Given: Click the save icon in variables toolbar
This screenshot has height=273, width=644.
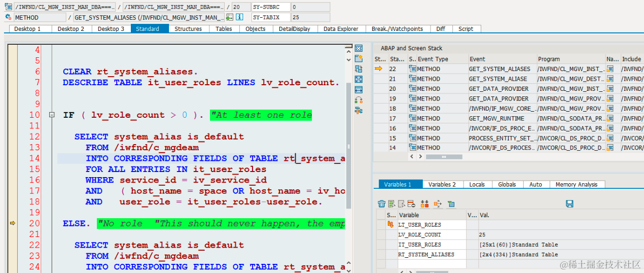Looking at the screenshot, I should pyautogui.click(x=569, y=204).
